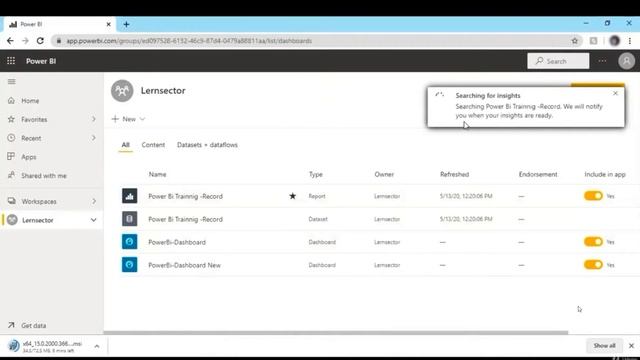Viewport: 640px width, 360px height.
Task: Expand the Workspaces flyout chevron
Action: (x=93, y=201)
